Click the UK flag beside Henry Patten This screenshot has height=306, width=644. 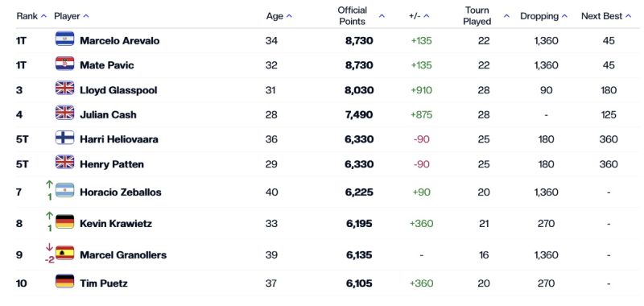65,162
